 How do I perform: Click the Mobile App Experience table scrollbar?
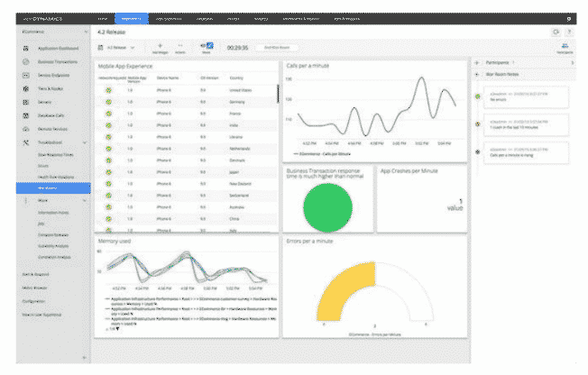[278, 94]
